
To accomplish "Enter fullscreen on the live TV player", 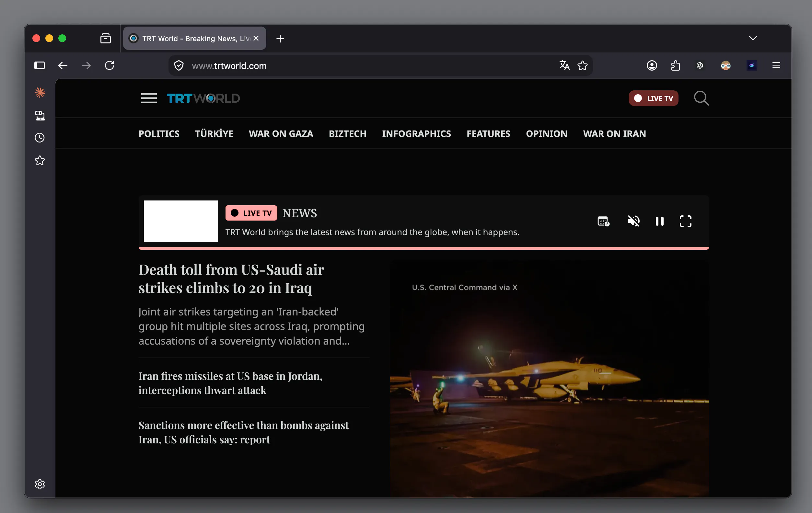I will point(685,221).
